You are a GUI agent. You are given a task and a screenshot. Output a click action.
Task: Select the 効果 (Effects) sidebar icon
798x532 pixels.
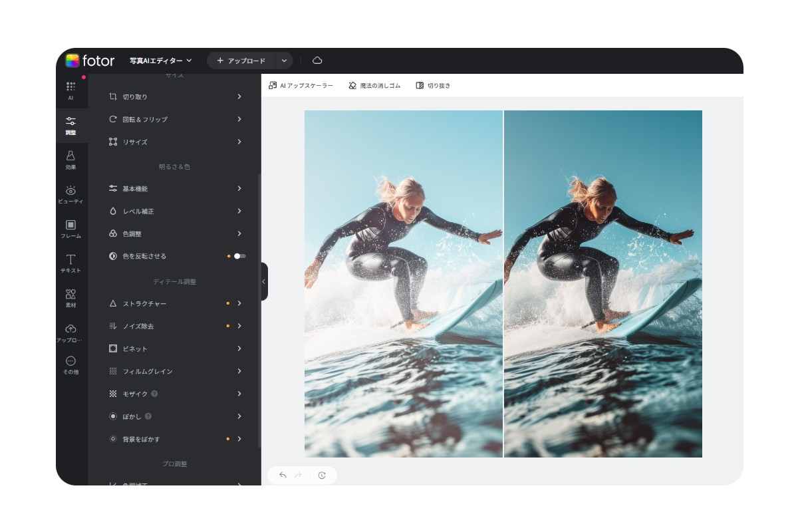coord(72,160)
